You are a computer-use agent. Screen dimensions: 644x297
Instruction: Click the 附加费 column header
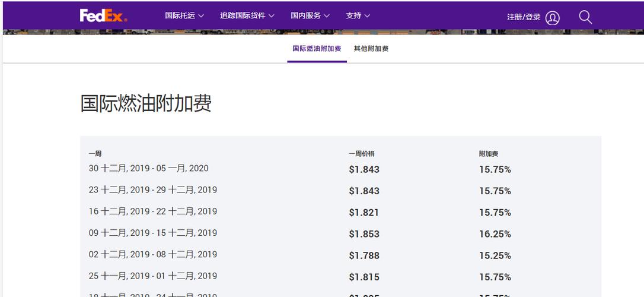489,154
